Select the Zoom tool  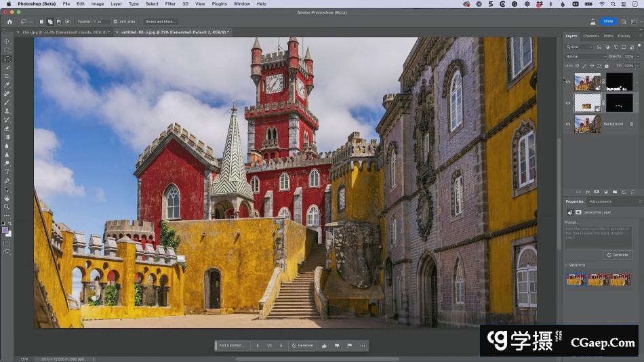click(7, 207)
